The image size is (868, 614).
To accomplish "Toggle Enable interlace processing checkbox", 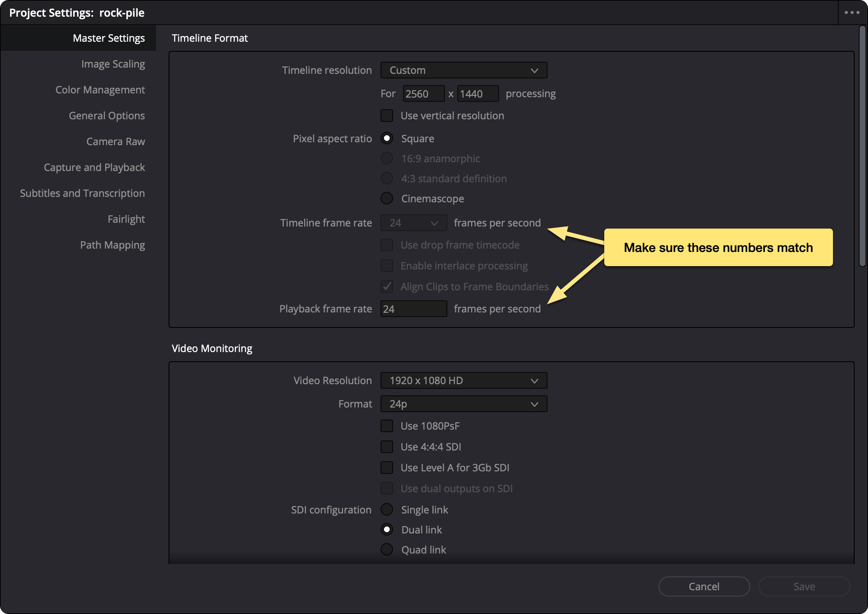I will click(x=387, y=266).
